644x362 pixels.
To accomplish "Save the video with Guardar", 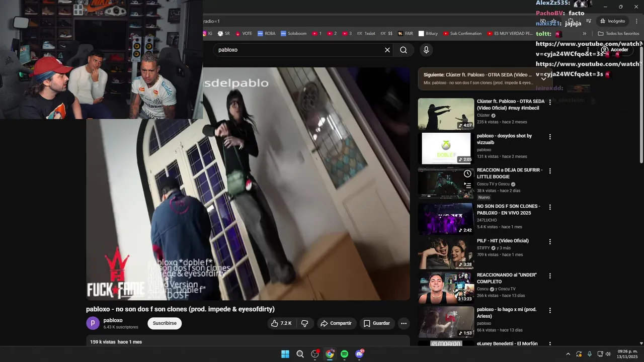I will coord(377,323).
